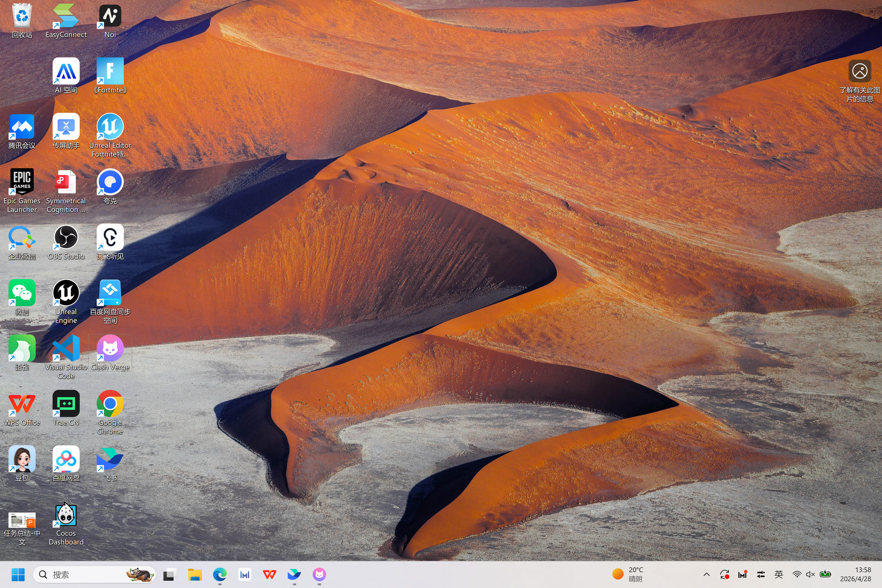Open Microsoft Edge from the taskbar

click(x=220, y=574)
